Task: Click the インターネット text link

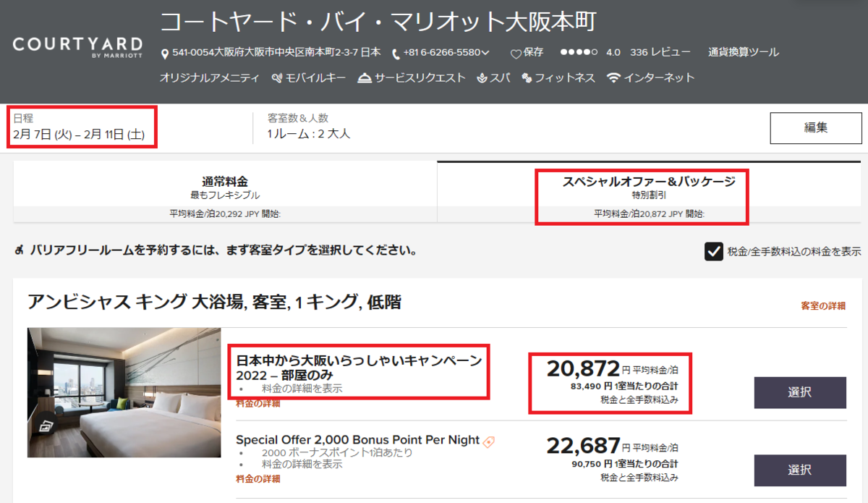Action: (x=659, y=77)
